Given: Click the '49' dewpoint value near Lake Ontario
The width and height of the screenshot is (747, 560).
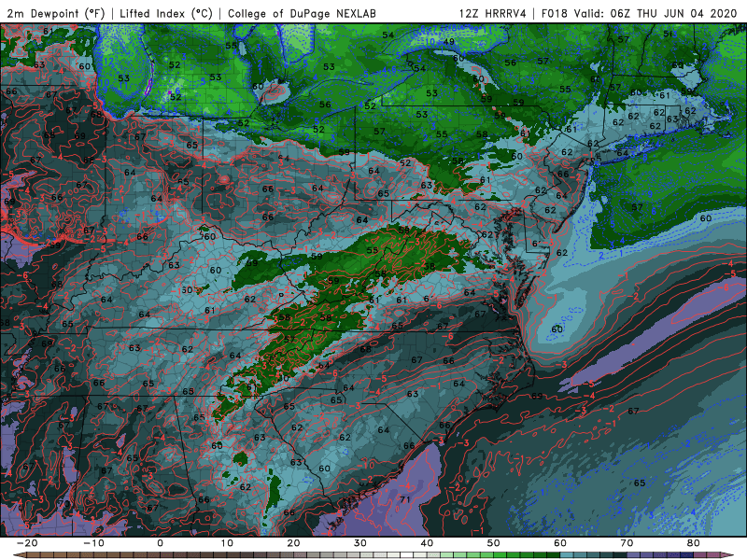Looking at the screenshot, I should 448,42.
